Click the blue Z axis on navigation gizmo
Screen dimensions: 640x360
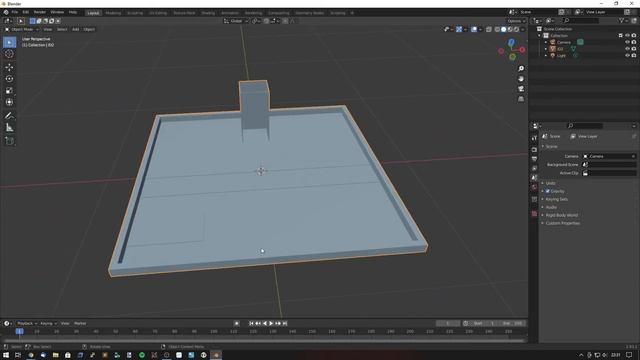[x=511, y=42]
